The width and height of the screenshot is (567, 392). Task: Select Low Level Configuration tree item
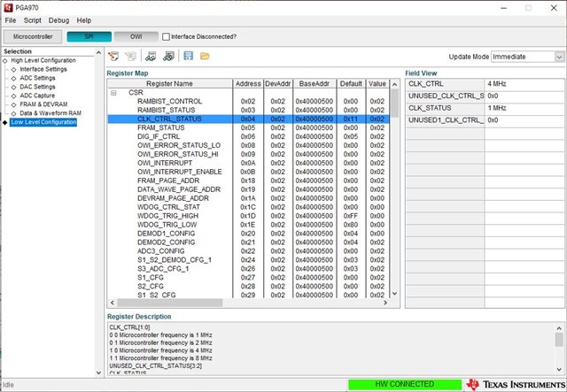pos(43,122)
